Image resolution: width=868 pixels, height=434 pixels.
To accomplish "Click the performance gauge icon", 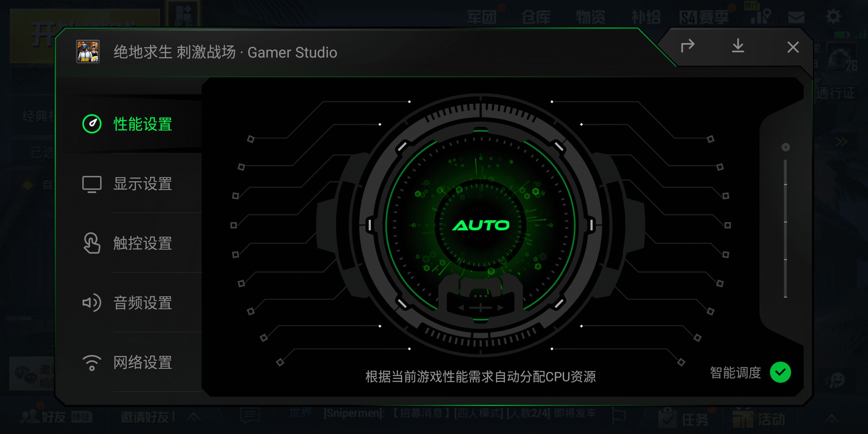I will 92,124.
